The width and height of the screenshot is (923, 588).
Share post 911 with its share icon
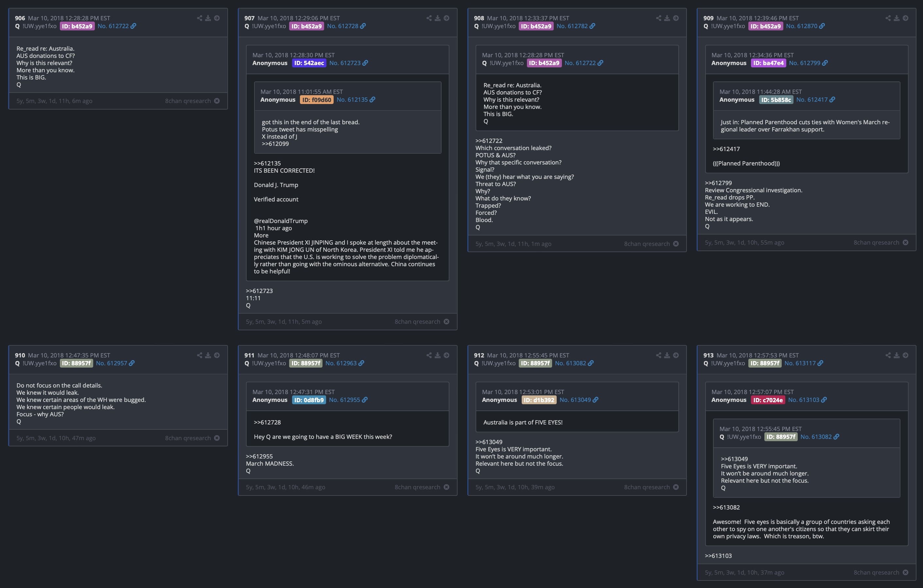tap(429, 355)
